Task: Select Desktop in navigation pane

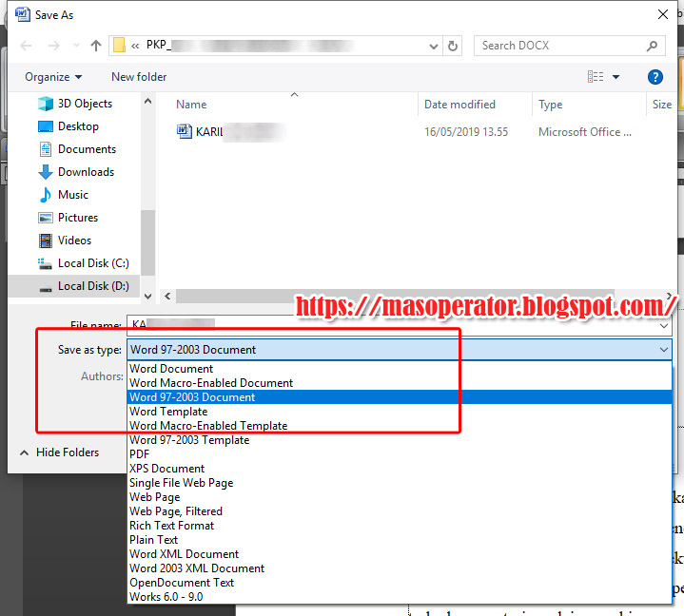Action: pos(79,126)
